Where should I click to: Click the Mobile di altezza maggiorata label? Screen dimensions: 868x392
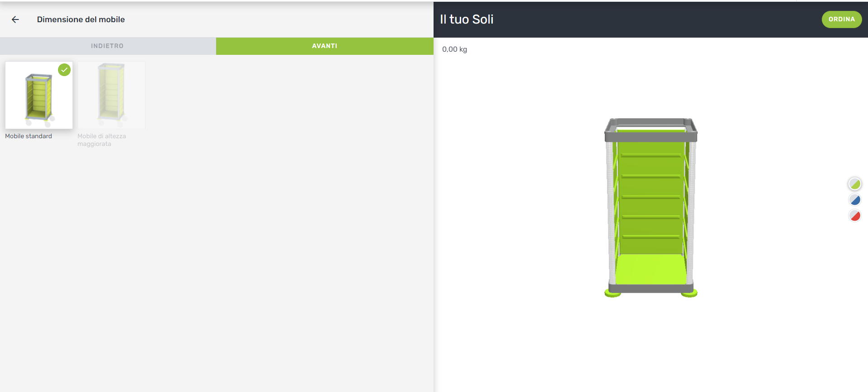[101, 140]
